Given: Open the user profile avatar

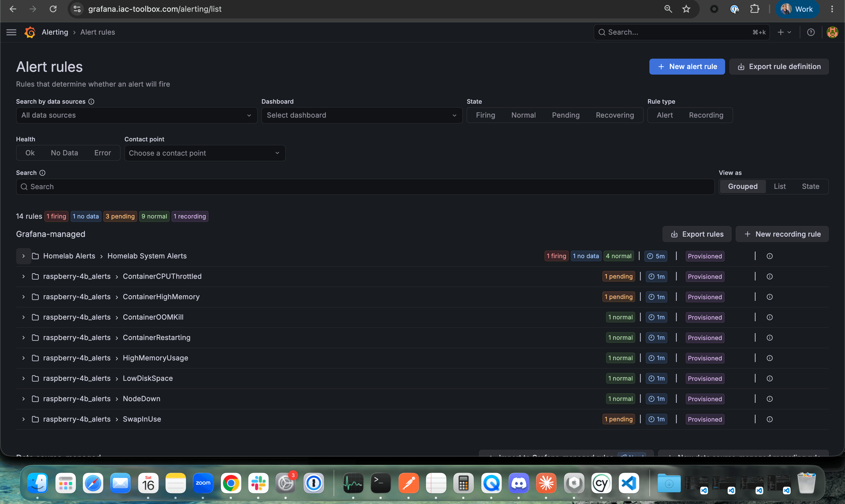Looking at the screenshot, I should pyautogui.click(x=832, y=32).
